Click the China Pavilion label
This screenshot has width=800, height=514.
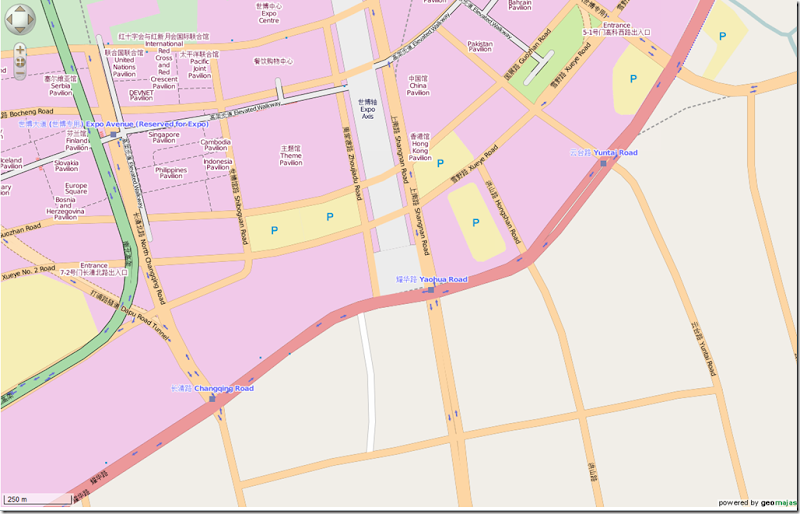[418, 86]
